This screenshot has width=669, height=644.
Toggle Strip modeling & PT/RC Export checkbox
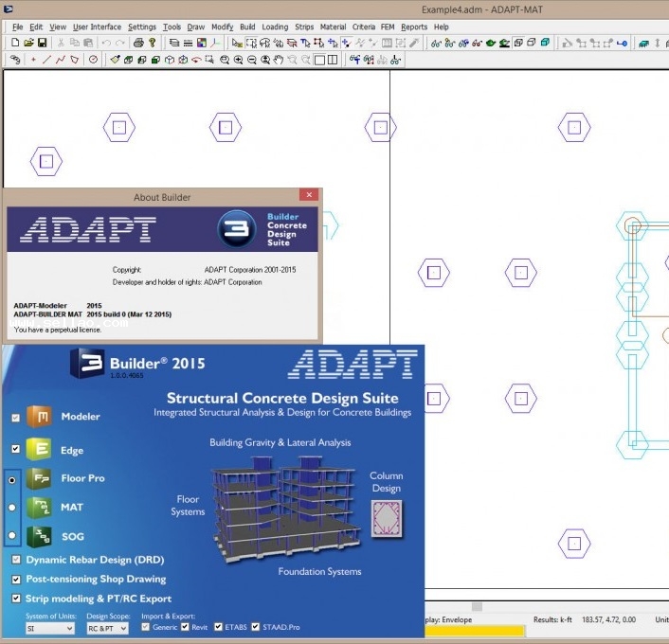[x=16, y=599]
